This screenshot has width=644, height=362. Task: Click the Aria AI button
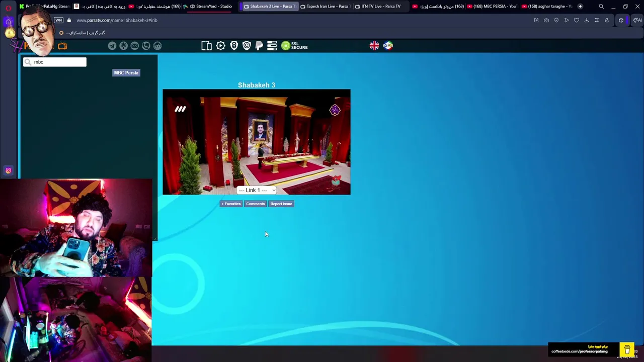pos(637,20)
